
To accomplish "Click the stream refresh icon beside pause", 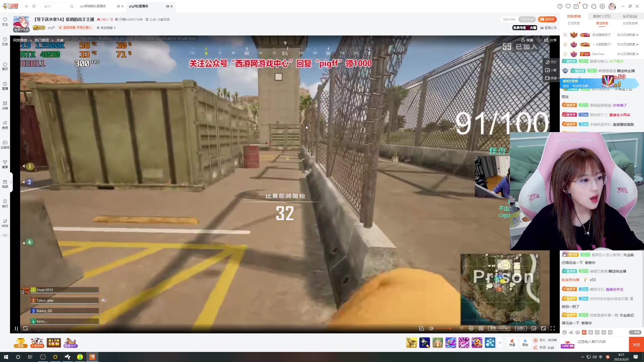I will click(x=25, y=328).
